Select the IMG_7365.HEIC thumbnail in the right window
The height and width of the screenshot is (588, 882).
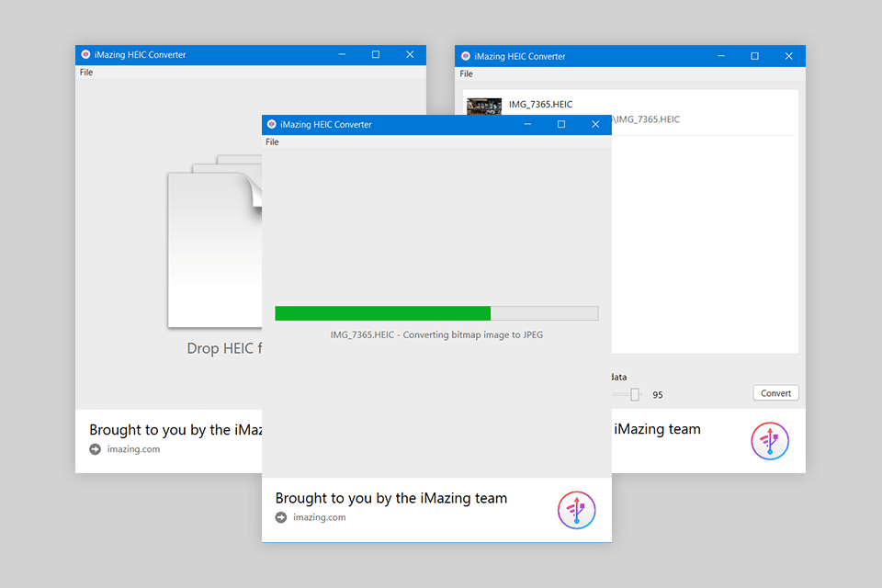pyautogui.click(x=484, y=107)
